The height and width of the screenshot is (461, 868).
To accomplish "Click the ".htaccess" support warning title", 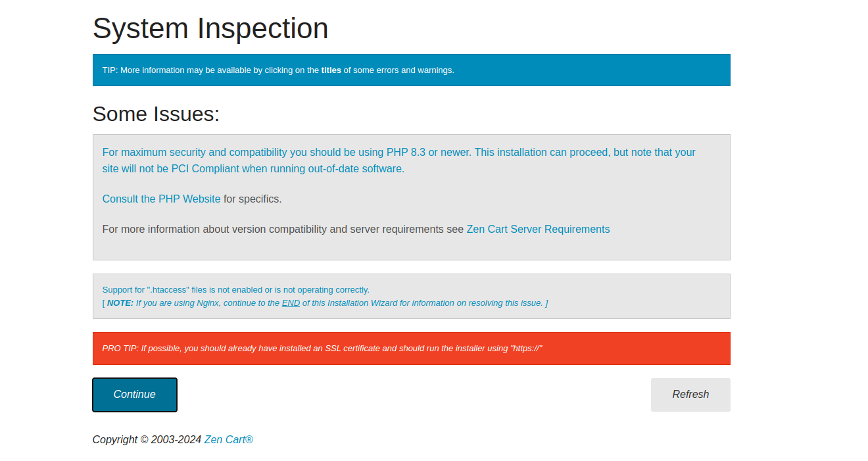I will [235, 289].
